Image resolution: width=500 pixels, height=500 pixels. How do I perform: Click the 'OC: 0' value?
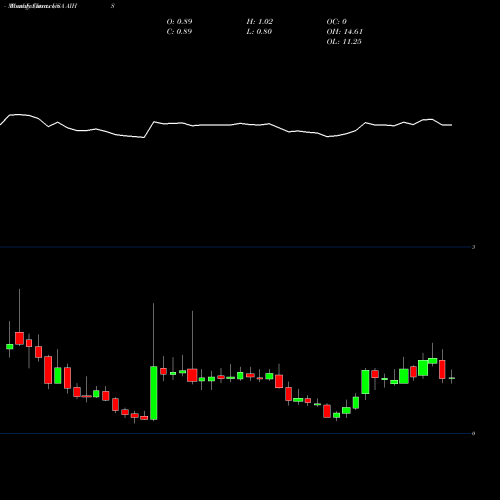click(x=337, y=22)
